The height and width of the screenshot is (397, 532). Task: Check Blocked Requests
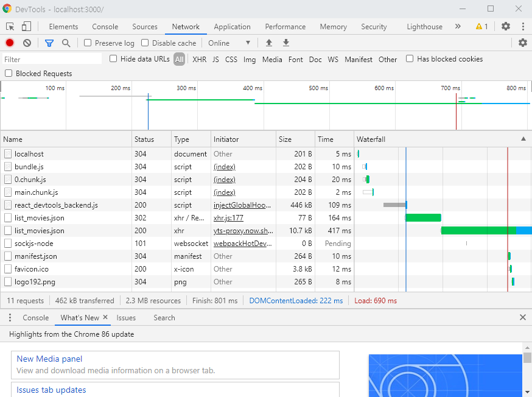coord(9,73)
